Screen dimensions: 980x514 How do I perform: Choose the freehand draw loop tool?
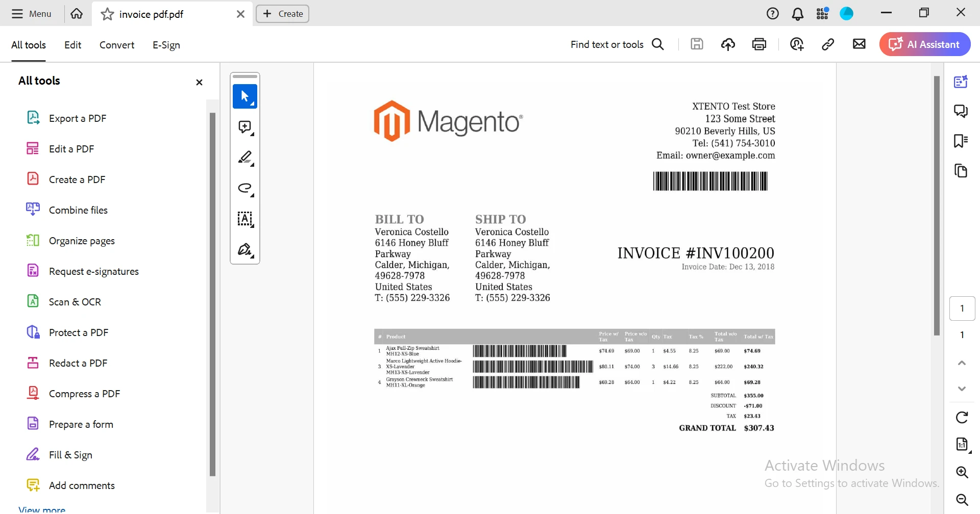[245, 188]
